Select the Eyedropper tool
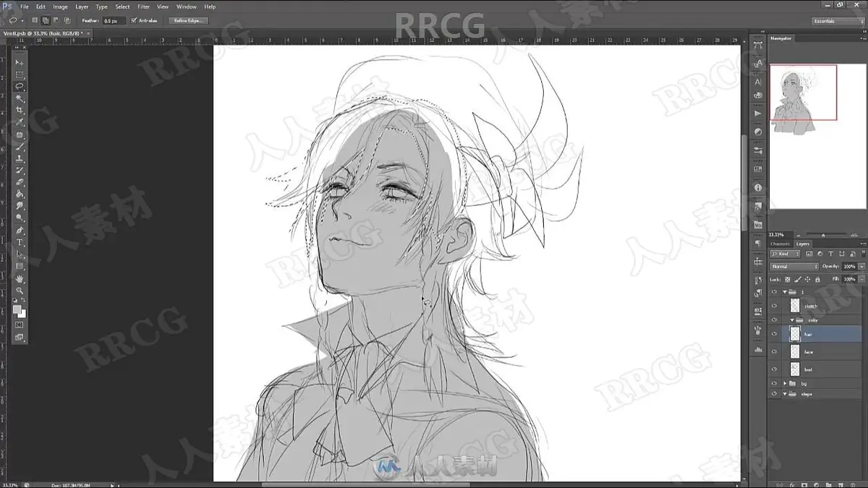Image resolution: width=868 pixels, height=488 pixels. coord(20,123)
